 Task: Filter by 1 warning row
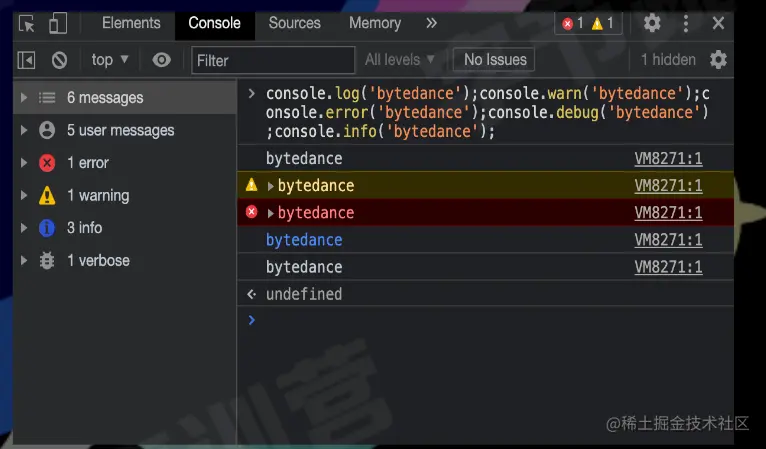click(x=125, y=195)
